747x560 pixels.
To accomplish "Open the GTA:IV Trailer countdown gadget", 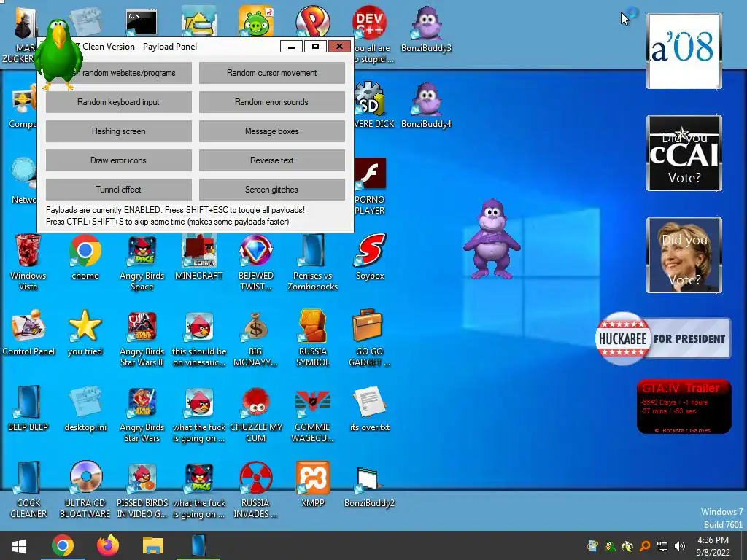I will (684, 407).
